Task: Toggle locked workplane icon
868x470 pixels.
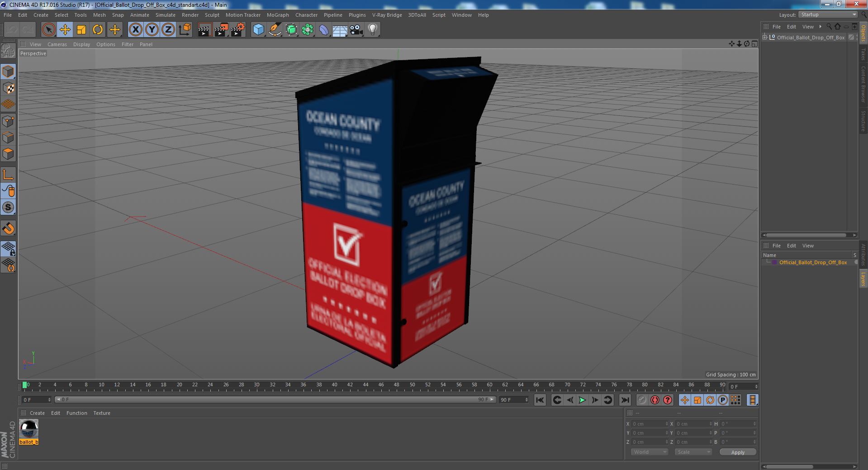Action: coord(8,249)
